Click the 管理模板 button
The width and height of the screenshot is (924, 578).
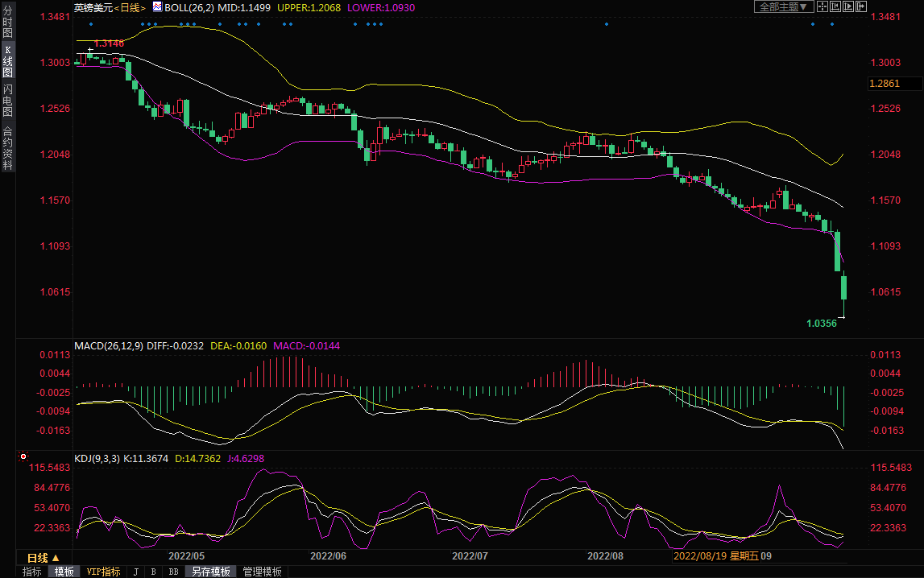click(262, 572)
